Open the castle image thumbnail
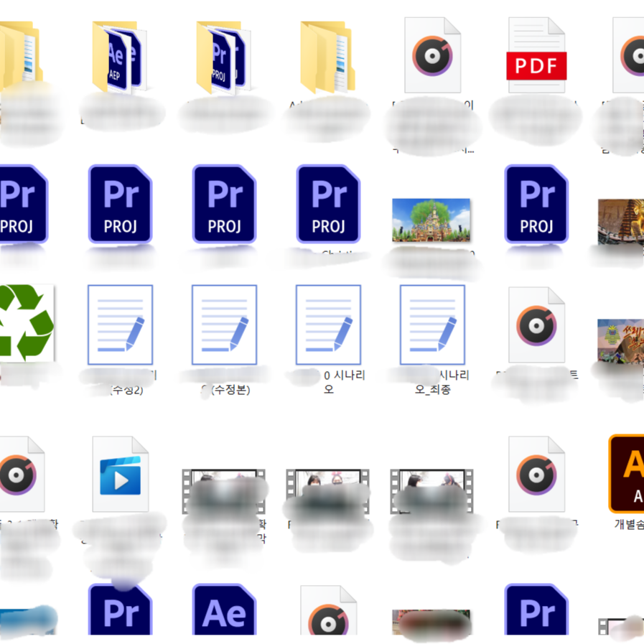Viewport: 644px width, 644px height. click(x=431, y=220)
